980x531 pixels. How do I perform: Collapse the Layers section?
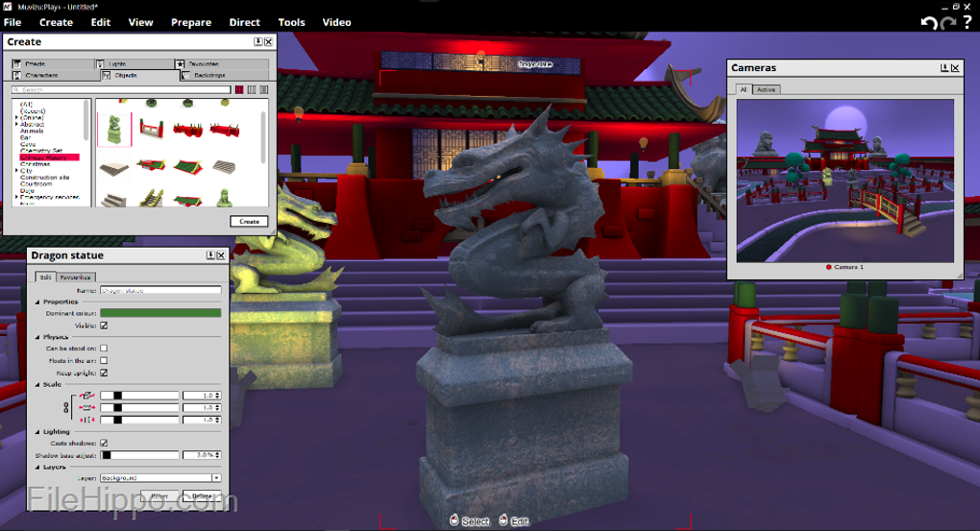click(x=37, y=467)
